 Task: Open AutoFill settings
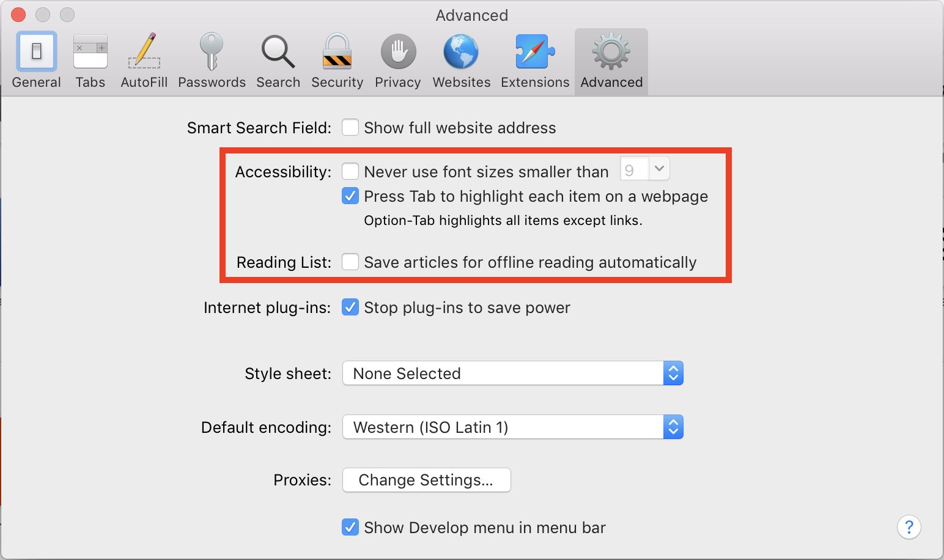144,60
